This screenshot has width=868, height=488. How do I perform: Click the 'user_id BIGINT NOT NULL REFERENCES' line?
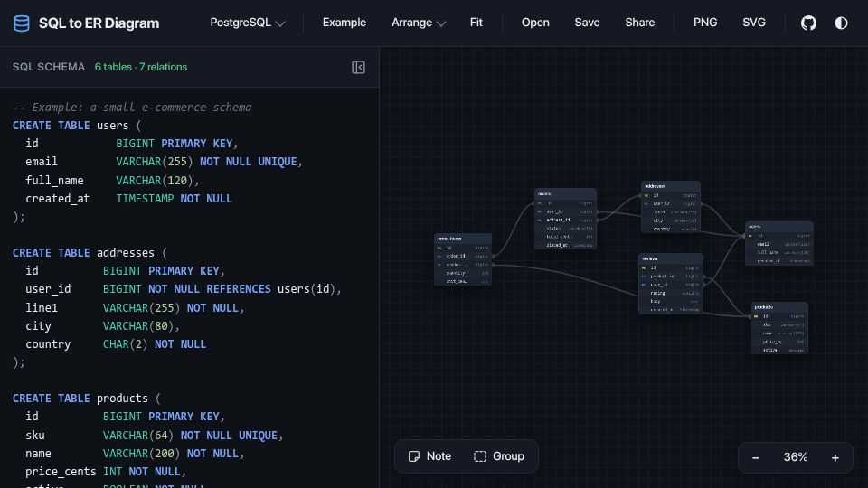pyautogui.click(x=184, y=289)
